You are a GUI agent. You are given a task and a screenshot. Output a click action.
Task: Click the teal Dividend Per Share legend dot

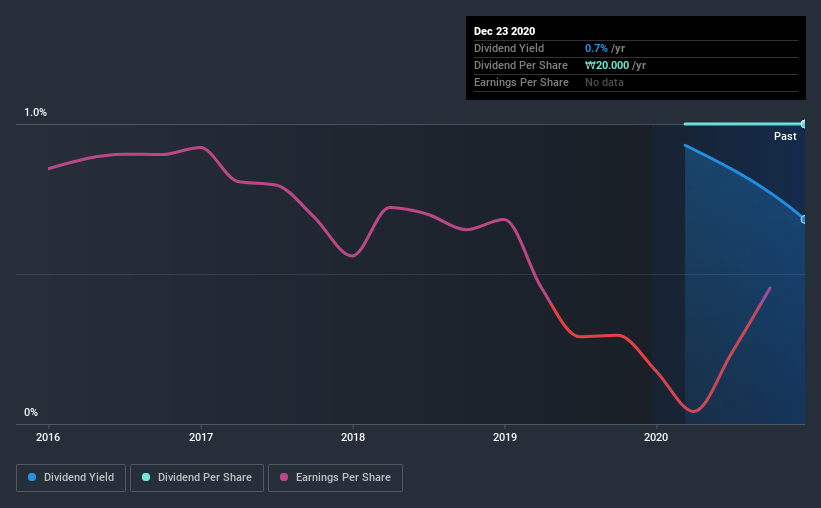pos(146,477)
